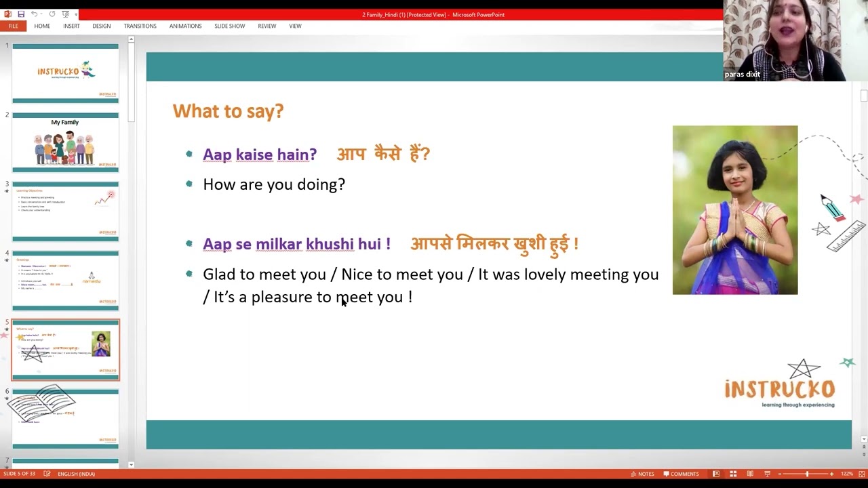Click the Redo/Repeat icon
The width and height of the screenshot is (868, 488).
[x=52, y=14]
